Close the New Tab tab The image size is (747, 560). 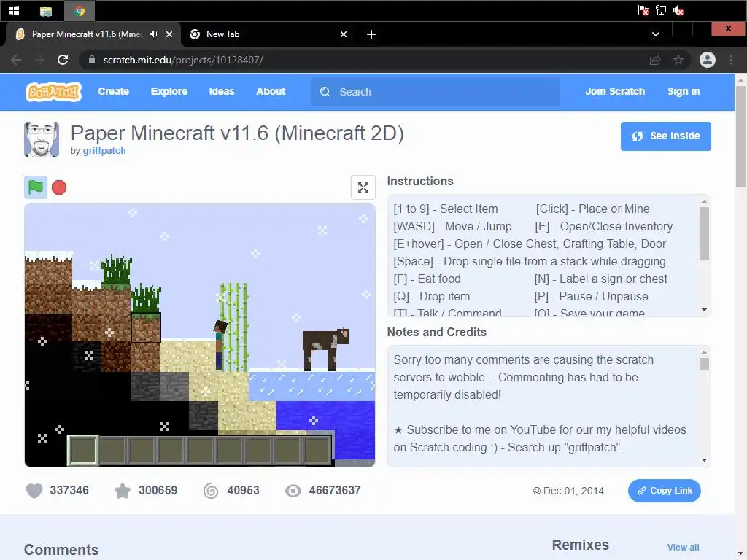point(344,34)
